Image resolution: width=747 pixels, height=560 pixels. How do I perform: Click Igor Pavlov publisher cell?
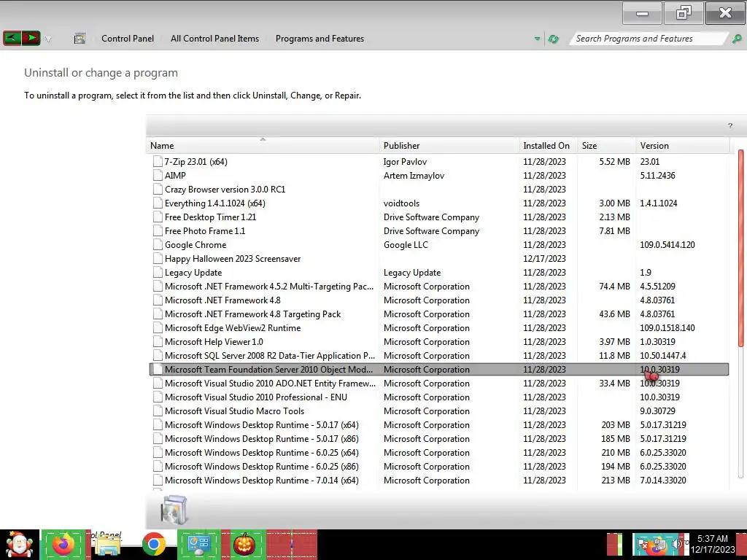point(405,161)
